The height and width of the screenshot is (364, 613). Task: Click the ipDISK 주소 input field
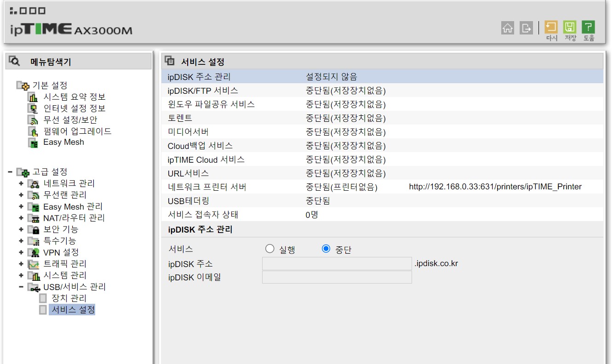337,263
